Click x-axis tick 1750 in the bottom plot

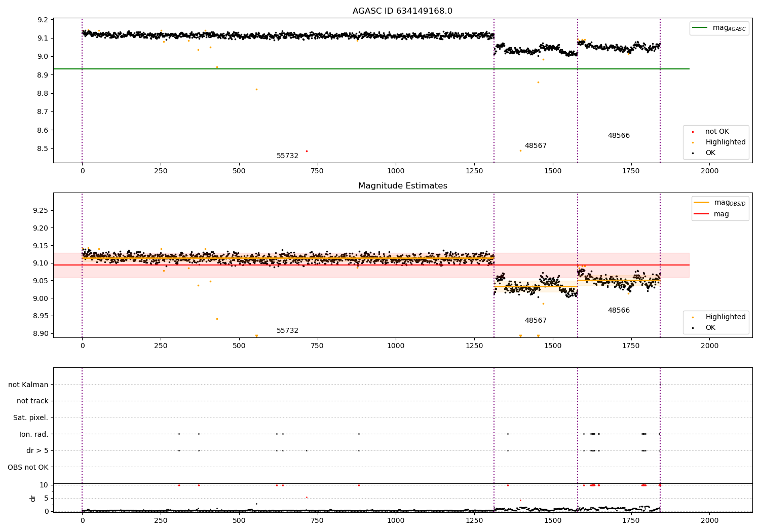[631, 520]
